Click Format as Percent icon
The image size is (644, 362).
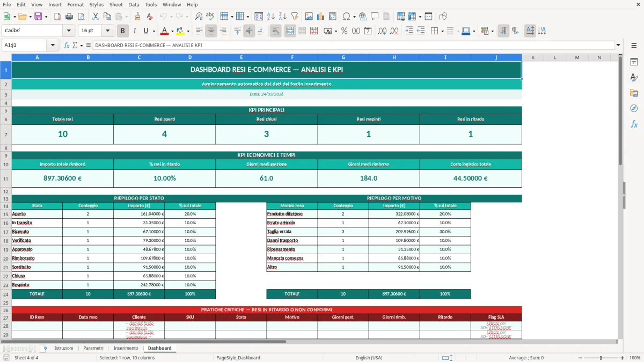click(x=344, y=31)
